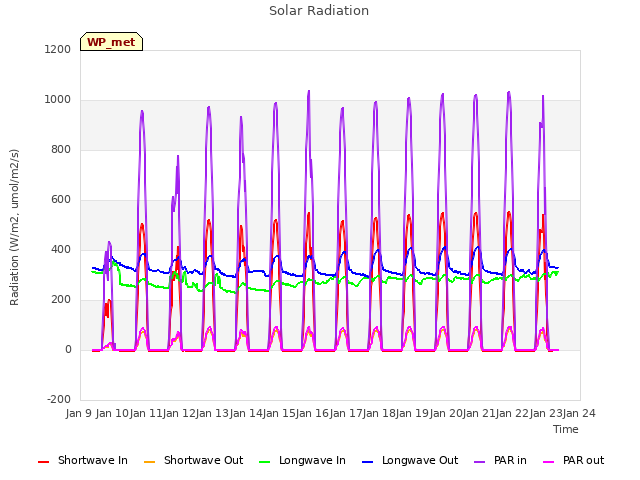Click the 800 y-axis tick label

[x=61, y=149]
